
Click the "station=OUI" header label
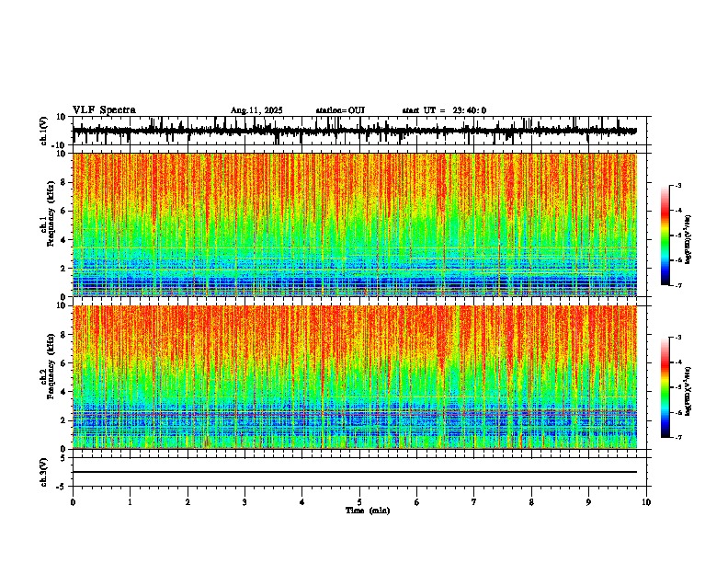coord(340,110)
